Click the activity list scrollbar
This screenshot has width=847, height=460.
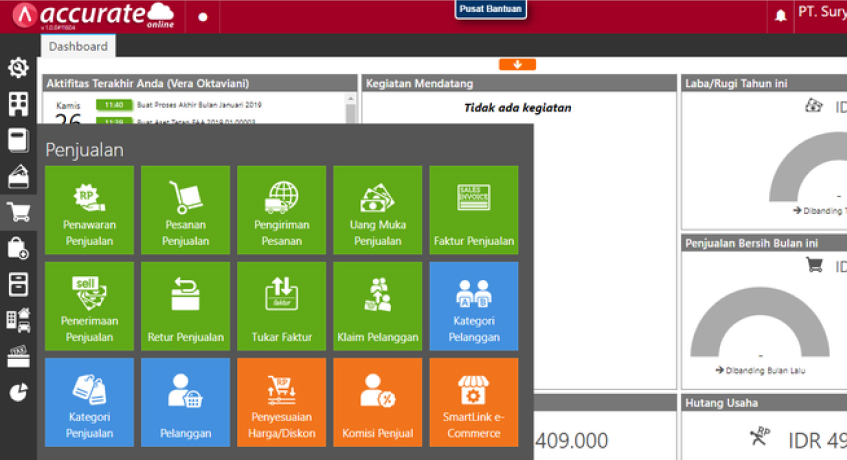tap(351, 108)
